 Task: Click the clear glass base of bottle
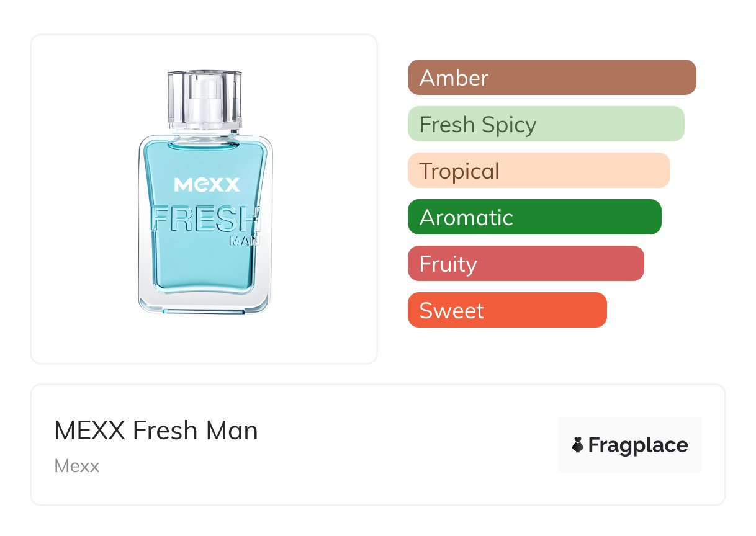pos(204,303)
